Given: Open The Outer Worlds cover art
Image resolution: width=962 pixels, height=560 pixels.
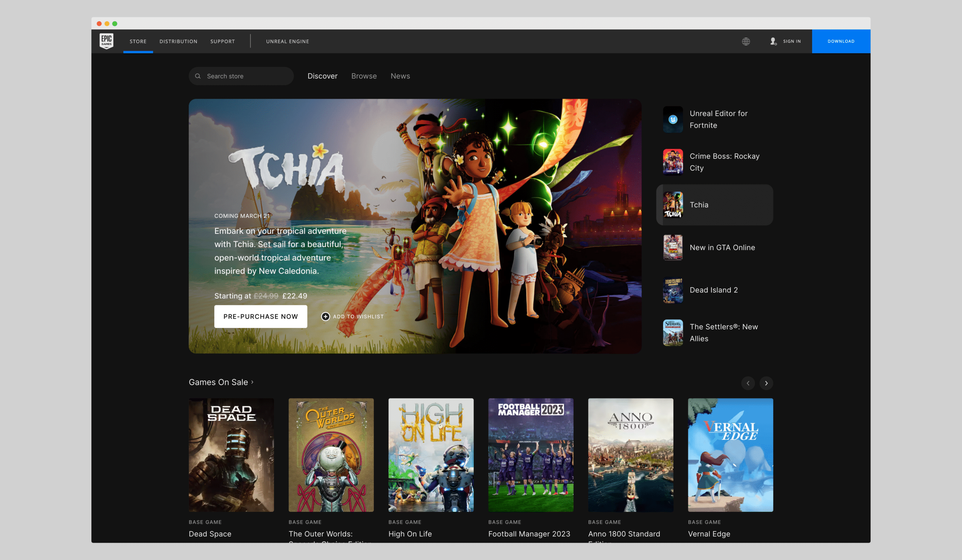Looking at the screenshot, I should click(331, 455).
